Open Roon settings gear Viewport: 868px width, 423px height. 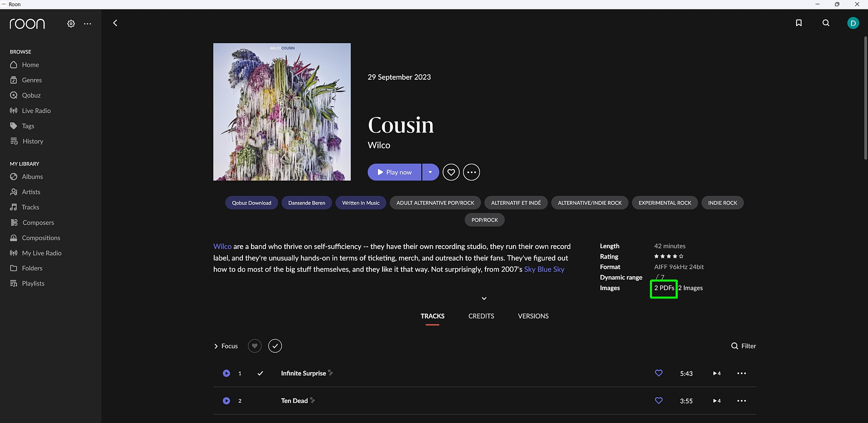coord(71,24)
